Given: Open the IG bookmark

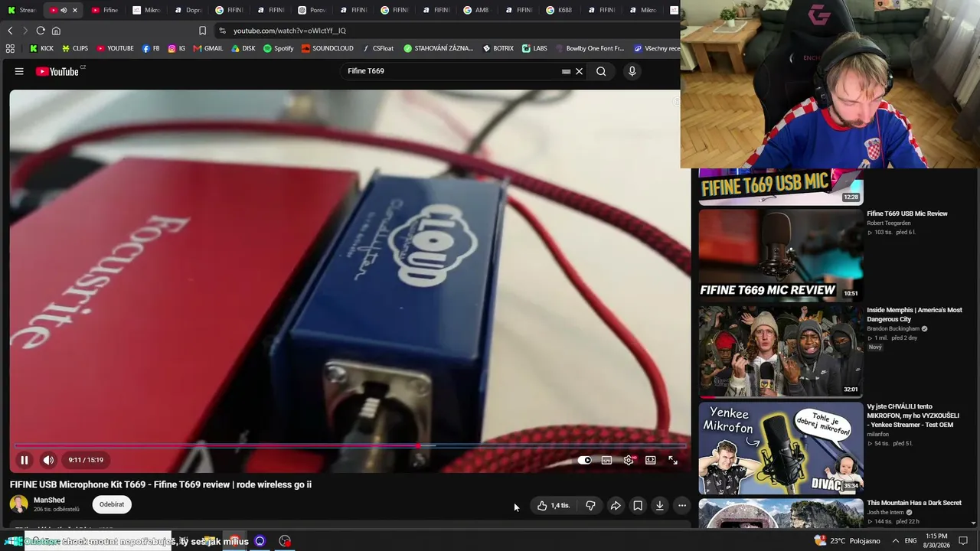Looking at the screenshot, I should click(x=177, y=48).
